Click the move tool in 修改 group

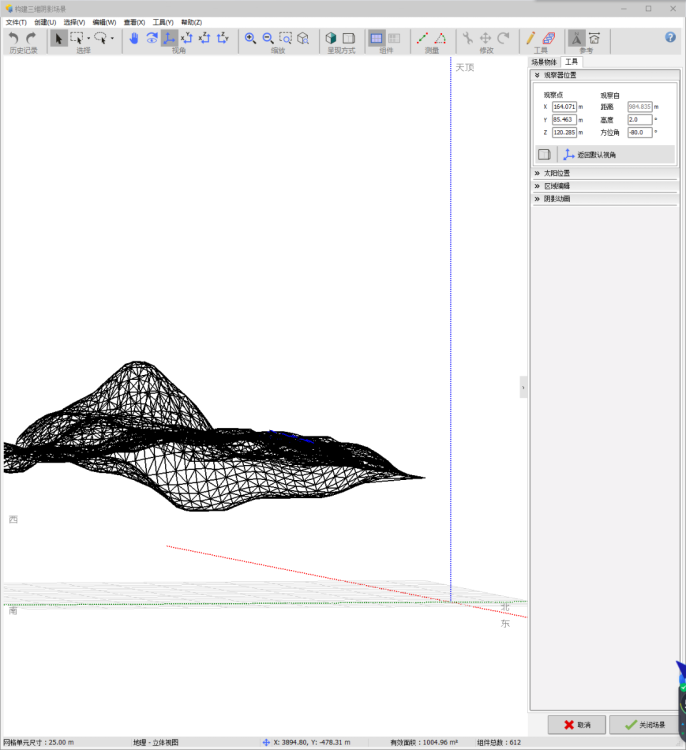(x=485, y=38)
